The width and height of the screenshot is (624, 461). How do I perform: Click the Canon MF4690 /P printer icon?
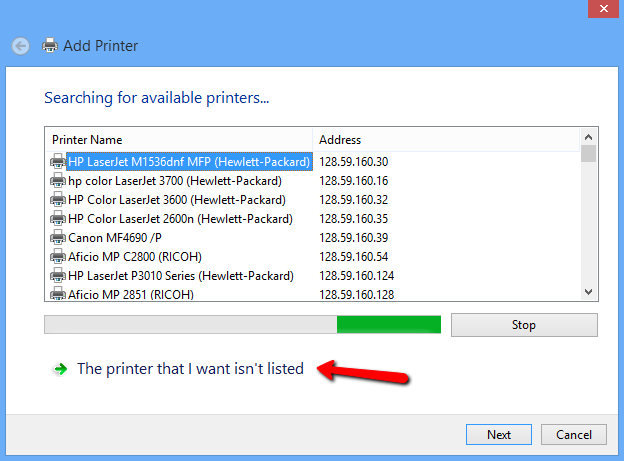pos(58,237)
